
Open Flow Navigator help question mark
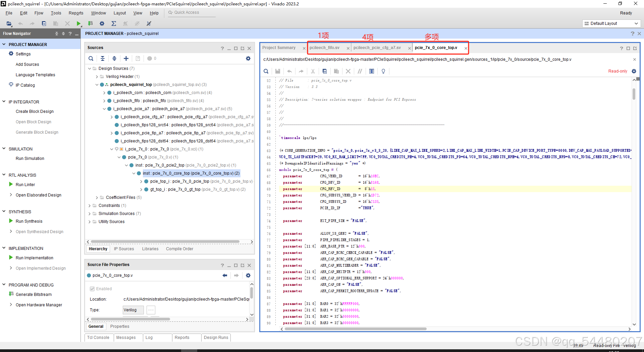(x=70, y=34)
